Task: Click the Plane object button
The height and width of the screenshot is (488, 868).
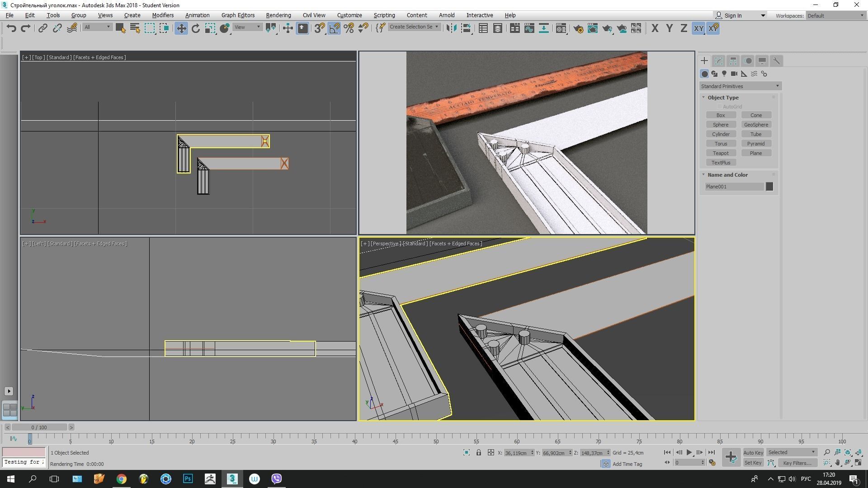Action: coord(756,153)
